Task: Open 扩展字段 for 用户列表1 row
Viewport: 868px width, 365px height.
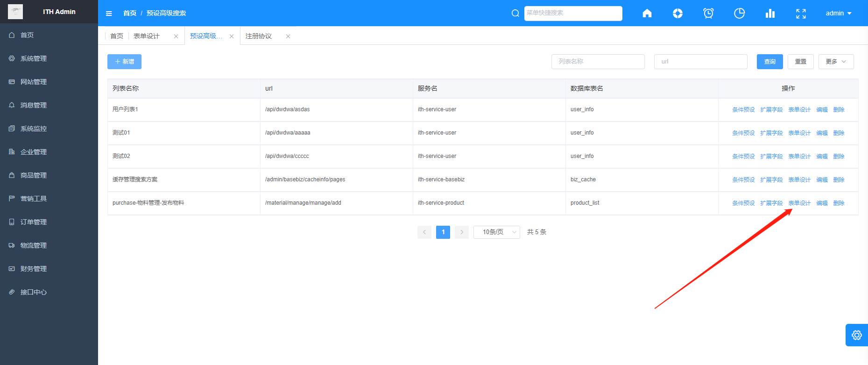Action: pyautogui.click(x=771, y=110)
